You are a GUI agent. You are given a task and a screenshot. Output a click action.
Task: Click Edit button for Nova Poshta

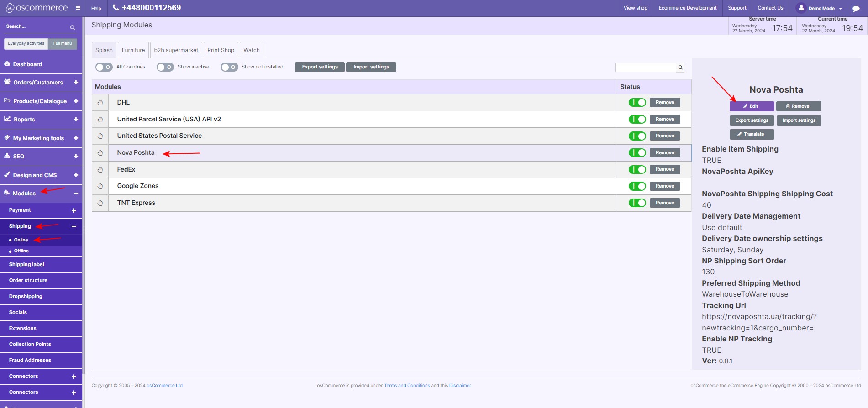(x=752, y=106)
